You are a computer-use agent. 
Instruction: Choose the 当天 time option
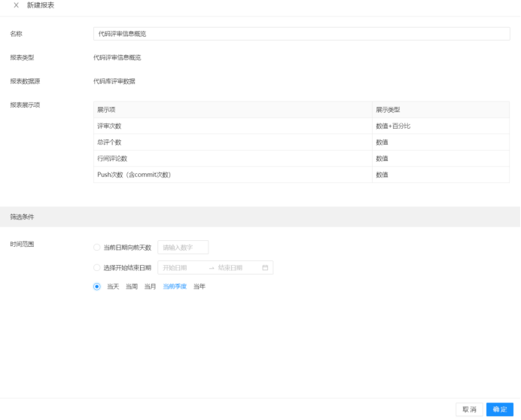click(x=113, y=286)
